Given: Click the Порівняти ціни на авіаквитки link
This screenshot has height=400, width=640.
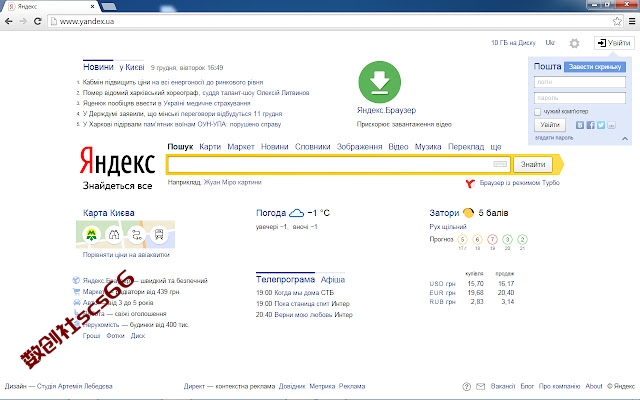Looking at the screenshot, I should [126, 255].
